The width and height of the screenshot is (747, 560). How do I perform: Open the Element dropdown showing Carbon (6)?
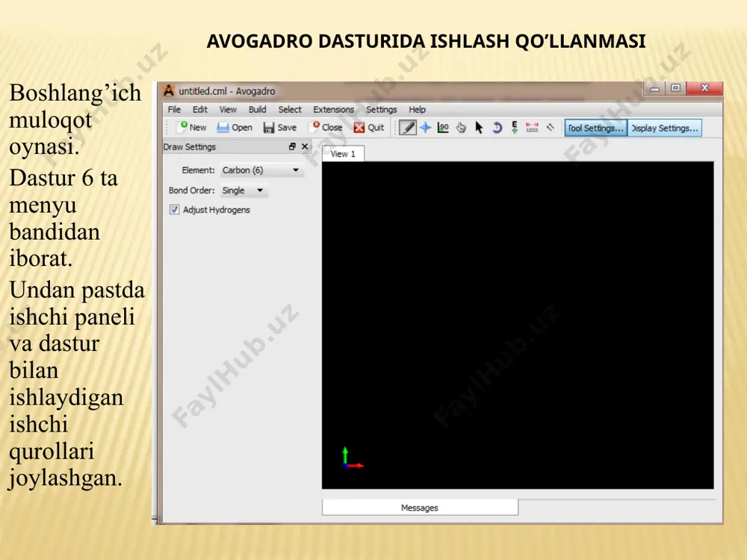261,170
